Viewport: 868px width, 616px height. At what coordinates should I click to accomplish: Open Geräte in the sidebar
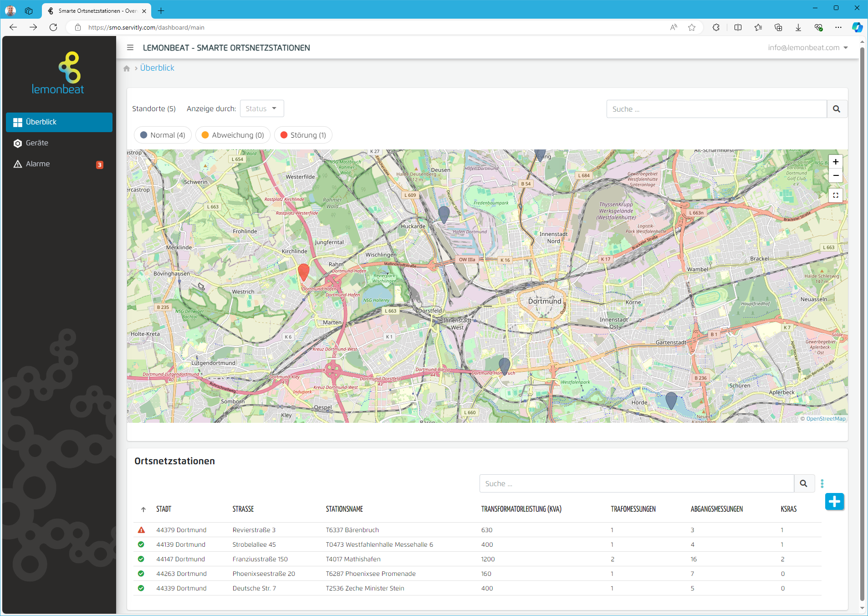click(x=37, y=143)
